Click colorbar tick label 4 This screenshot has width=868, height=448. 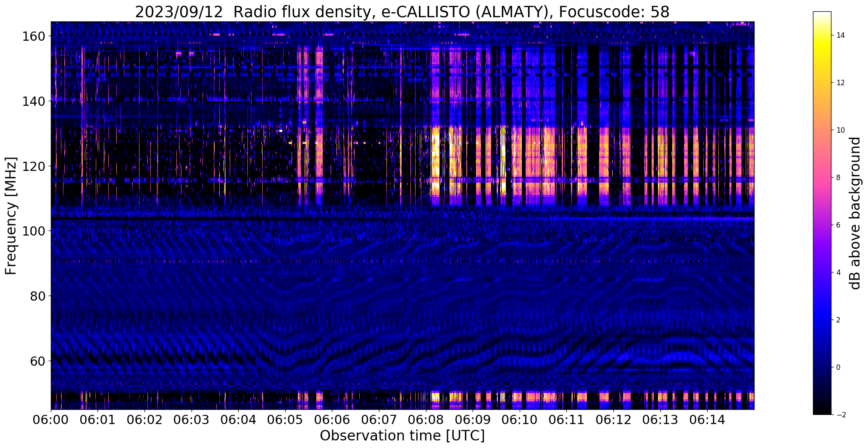coord(839,272)
